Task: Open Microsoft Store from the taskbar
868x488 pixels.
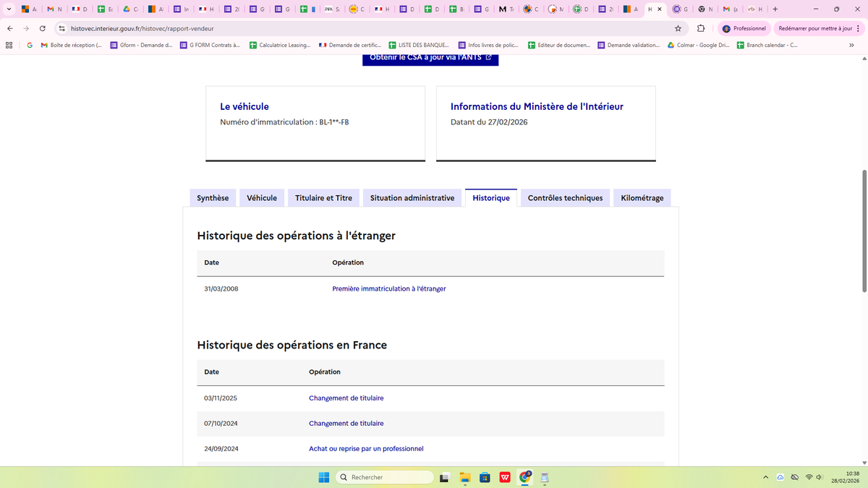Action: [x=485, y=477]
